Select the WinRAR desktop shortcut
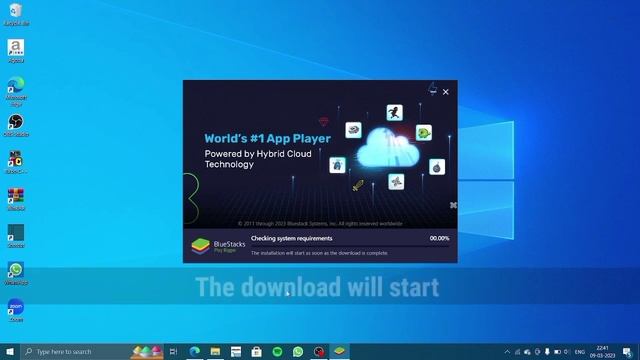640x360 pixels. (x=16, y=199)
